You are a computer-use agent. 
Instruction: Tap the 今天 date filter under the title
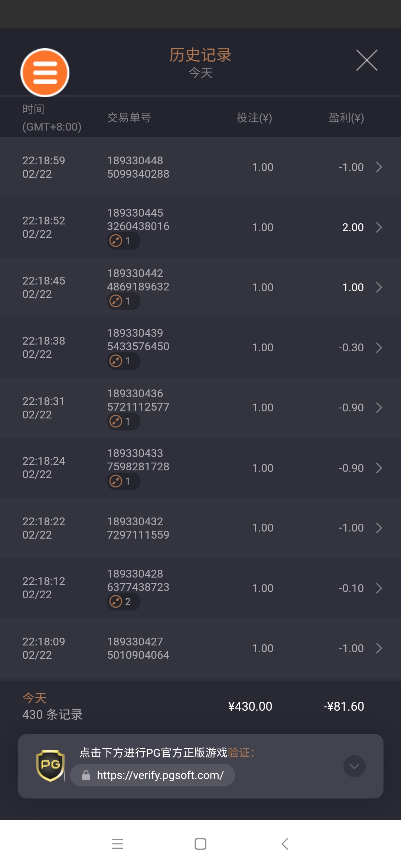pyautogui.click(x=200, y=73)
